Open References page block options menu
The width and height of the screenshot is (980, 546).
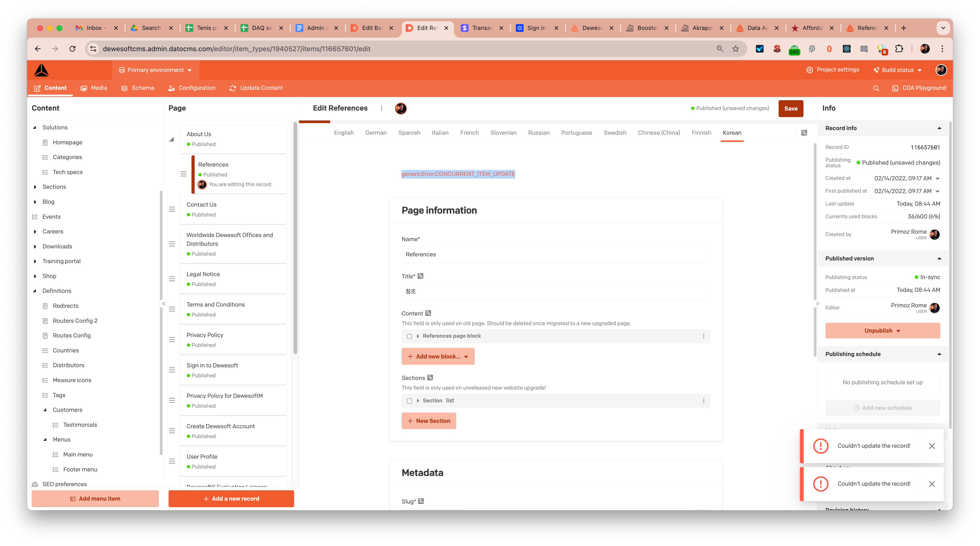pyautogui.click(x=703, y=336)
